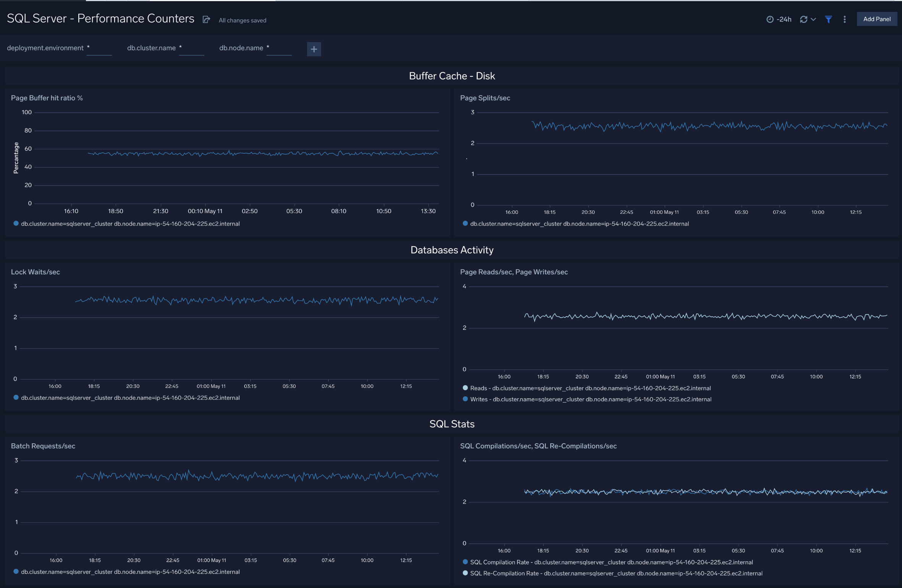The height and width of the screenshot is (588, 902).
Task: Click the All changes saved status text
Action: coord(242,20)
